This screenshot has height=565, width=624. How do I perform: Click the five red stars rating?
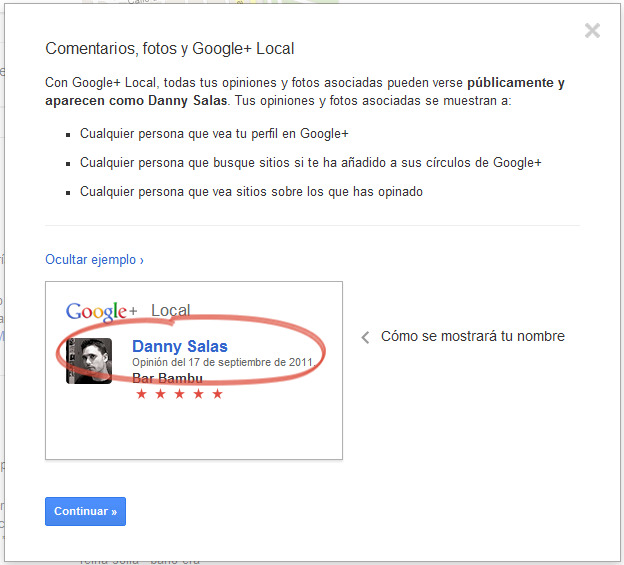179,394
